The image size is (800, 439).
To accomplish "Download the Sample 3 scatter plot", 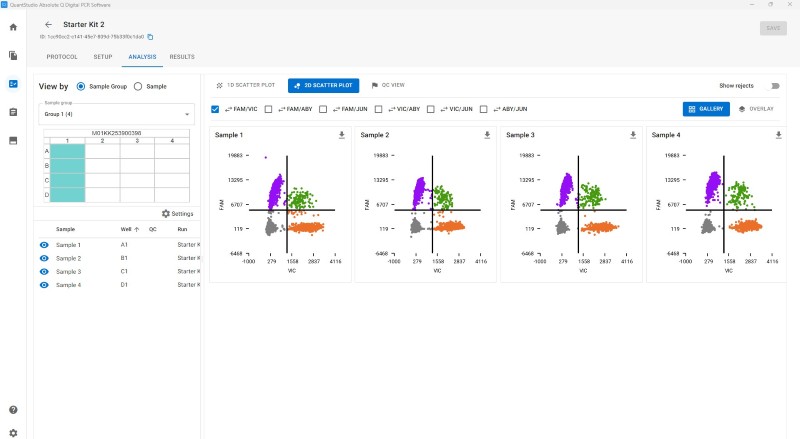I will pyautogui.click(x=633, y=135).
